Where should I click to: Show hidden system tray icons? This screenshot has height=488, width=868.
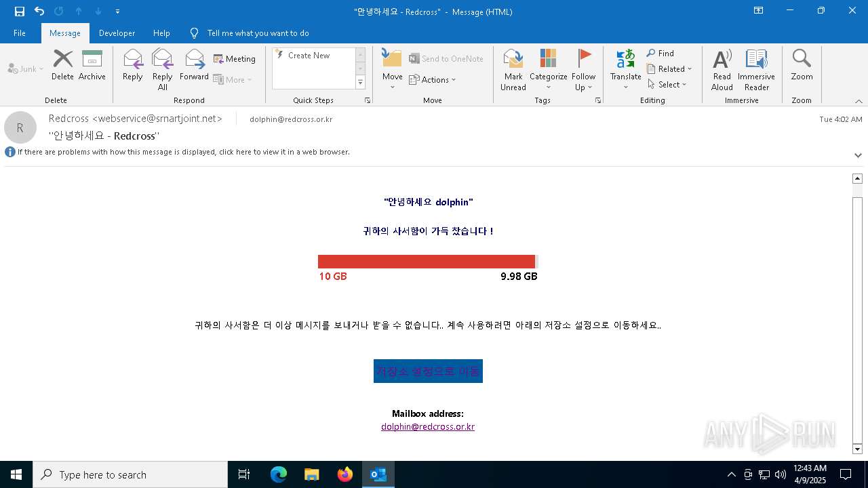pos(731,474)
